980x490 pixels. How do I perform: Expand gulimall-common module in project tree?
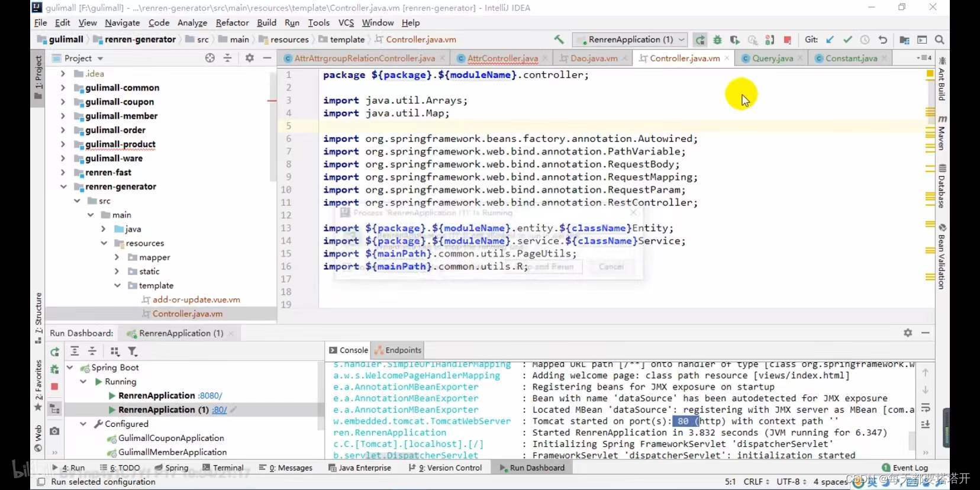63,88
